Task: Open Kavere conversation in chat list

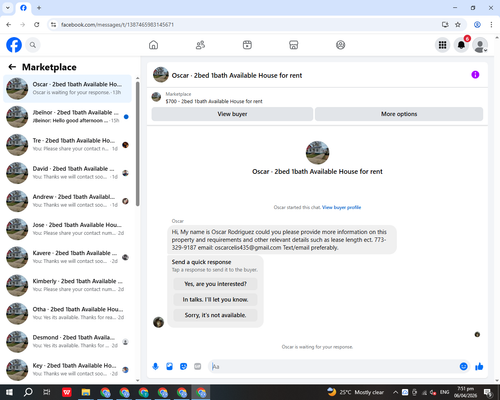Action: tap(67, 257)
